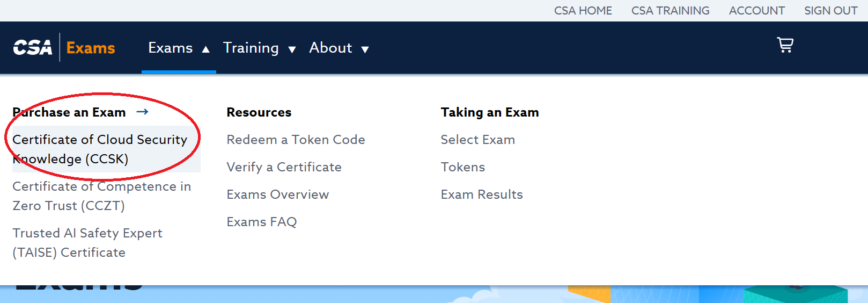Click SIGN OUT
Image resolution: width=868 pixels, height=303 pixels.
point(830,11)
